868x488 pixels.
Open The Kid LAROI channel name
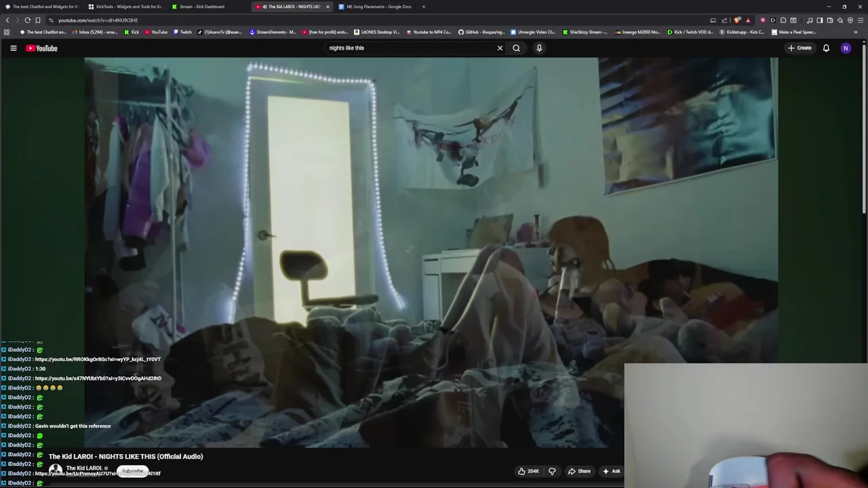tap(84, 468)
